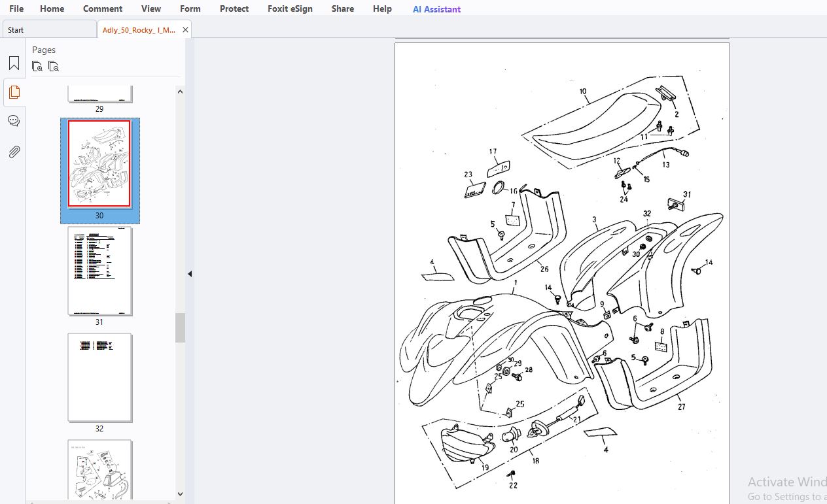This screenshot has height=504, width=827.
Task: Go to page 31 thumbnail
Action: click(99, 271)
